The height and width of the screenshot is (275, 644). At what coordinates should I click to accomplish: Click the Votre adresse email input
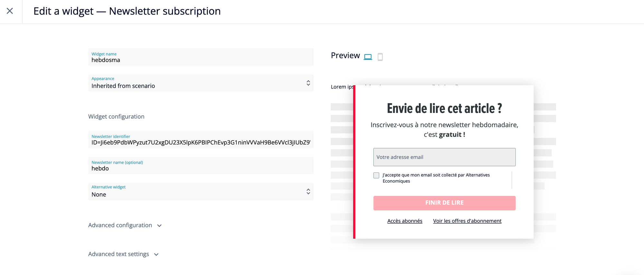(444, 157)
